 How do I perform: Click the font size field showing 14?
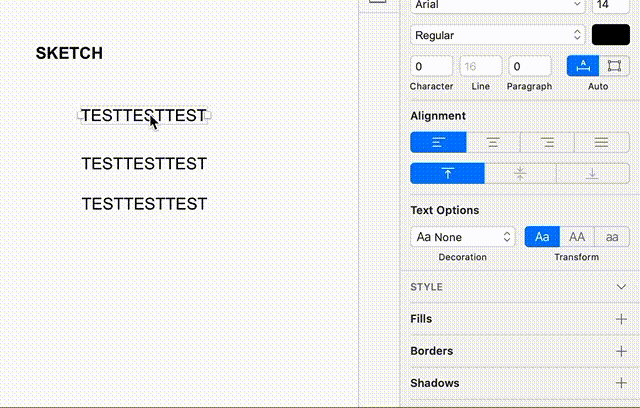coord(611,6)
